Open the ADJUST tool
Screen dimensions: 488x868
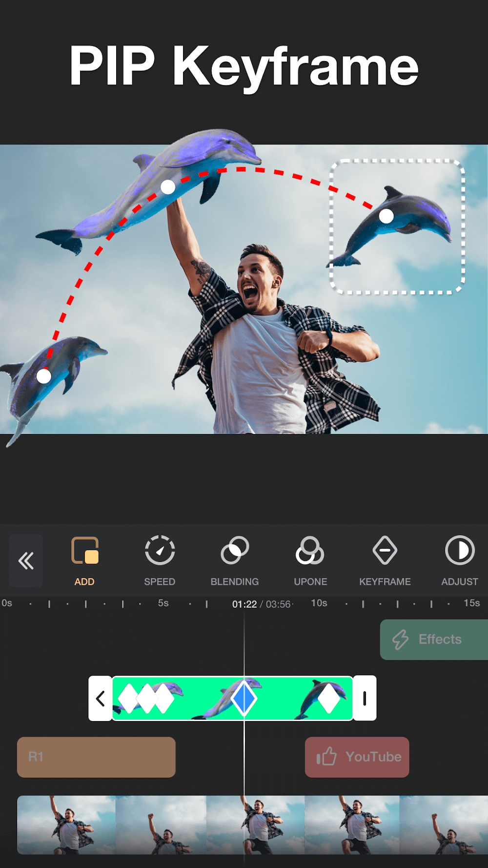point(459,560)
